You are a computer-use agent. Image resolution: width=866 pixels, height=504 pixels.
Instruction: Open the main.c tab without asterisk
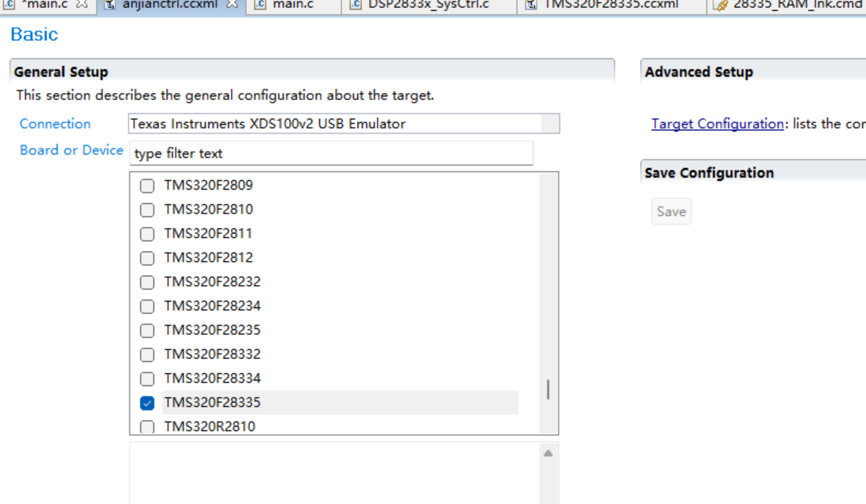[293, 4]
